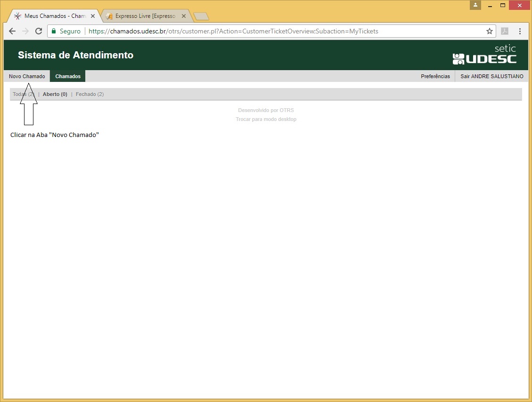Viewport: 532px width, 402px height.
Task: Open 'Preferências' in the navigation bar
Action: click(435, 76)
